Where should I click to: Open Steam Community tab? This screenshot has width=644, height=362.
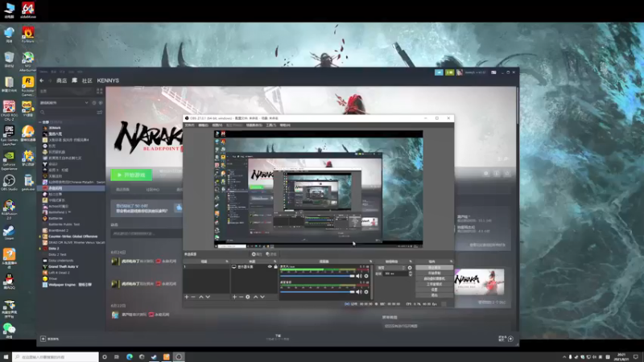coord(87,80)
